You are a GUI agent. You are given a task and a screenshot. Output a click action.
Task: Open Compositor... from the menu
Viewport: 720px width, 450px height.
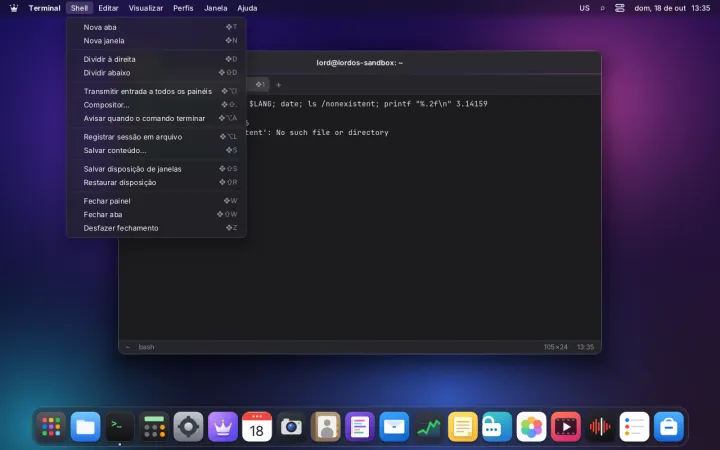157,105
